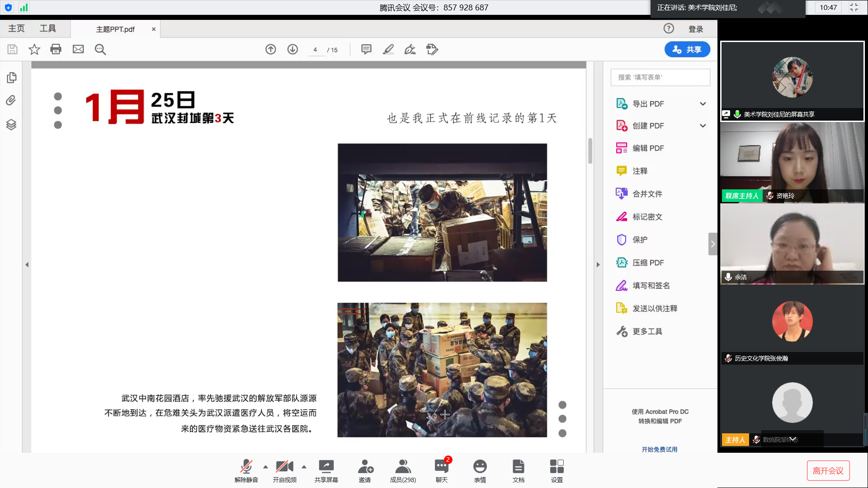The width and height of the screenshot is (868, 488).
Task: Go to previous page with up arrow
Action: 270,49
